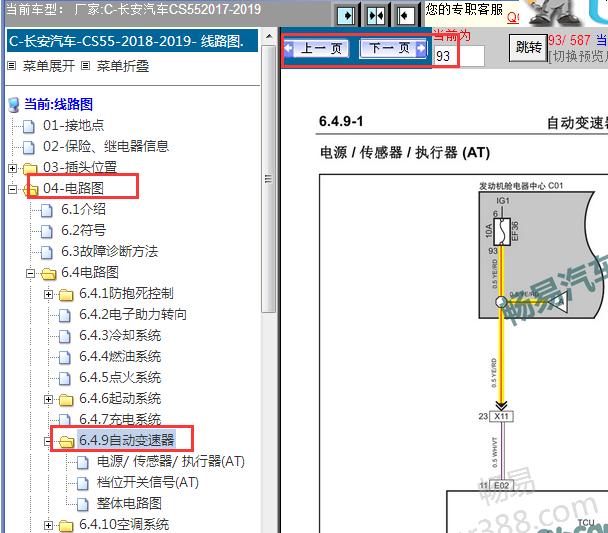Click the panel move-left arrow icon

click(x=406, y=16)
